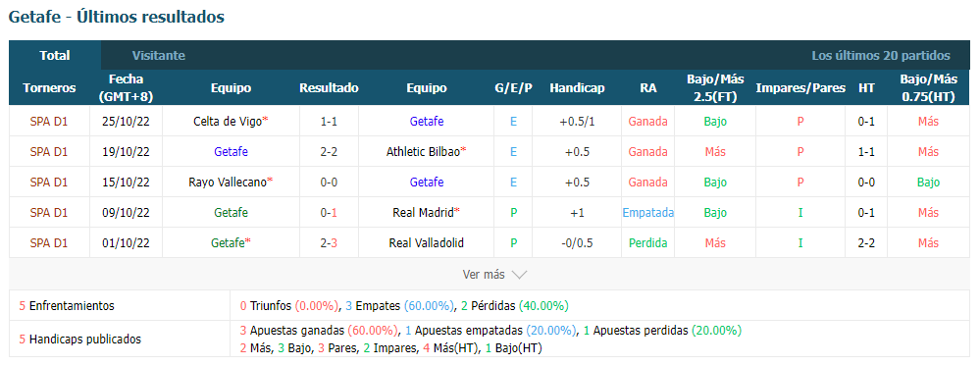Click Real Valladolid team link
Screen dimensions: 980x366
(x=427, y=242)
